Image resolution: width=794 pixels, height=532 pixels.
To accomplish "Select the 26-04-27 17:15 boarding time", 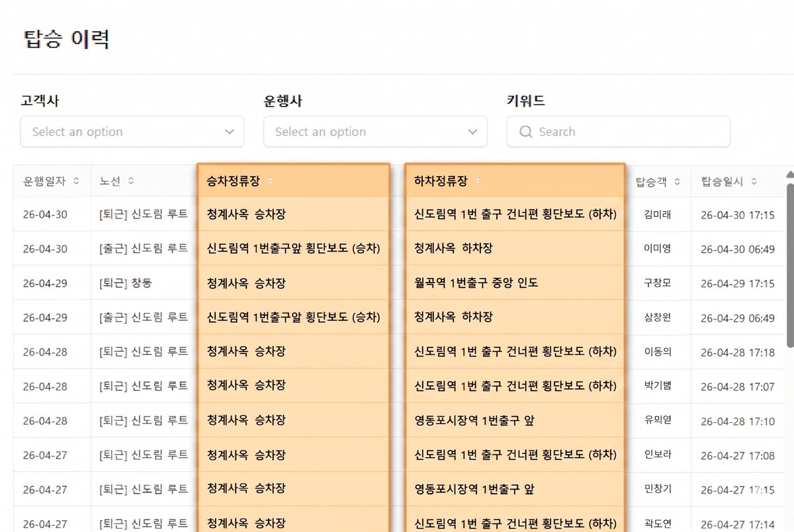I will (737, 490).
